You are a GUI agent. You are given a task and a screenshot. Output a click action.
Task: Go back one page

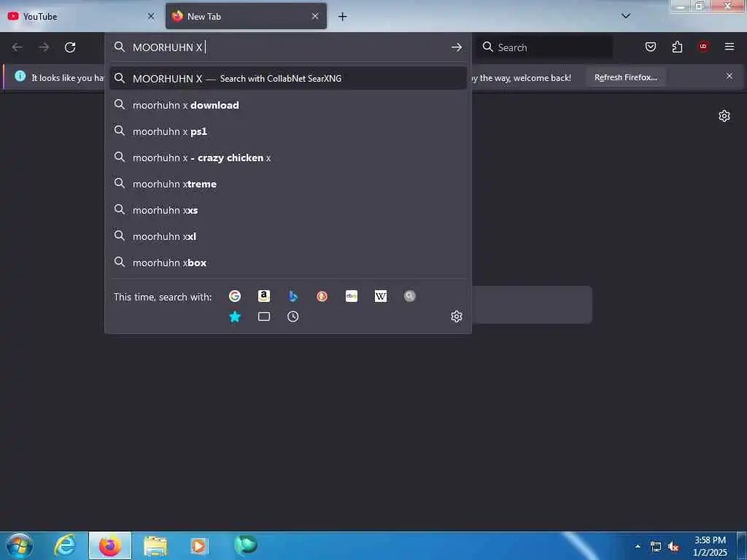click(x=18, y=47)
